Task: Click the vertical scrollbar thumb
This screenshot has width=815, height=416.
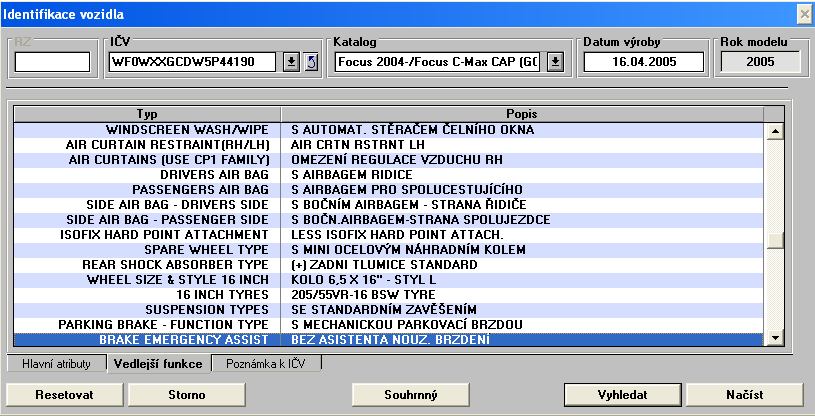Action: coord(773,240)
